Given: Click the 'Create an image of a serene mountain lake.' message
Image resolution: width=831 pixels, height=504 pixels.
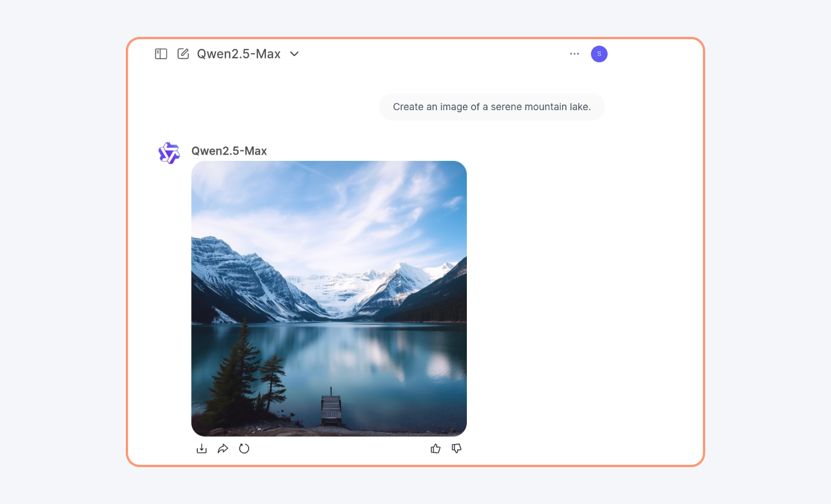Looking at the screenshot, I should 492,107.
